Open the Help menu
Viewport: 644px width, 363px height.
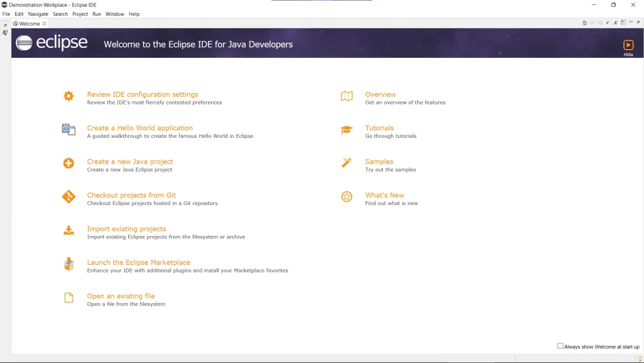point(134,14)
